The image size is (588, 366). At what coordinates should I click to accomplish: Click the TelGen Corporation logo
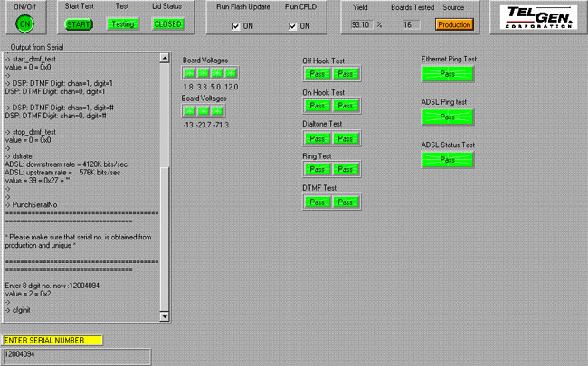click(x=539, y=17)
